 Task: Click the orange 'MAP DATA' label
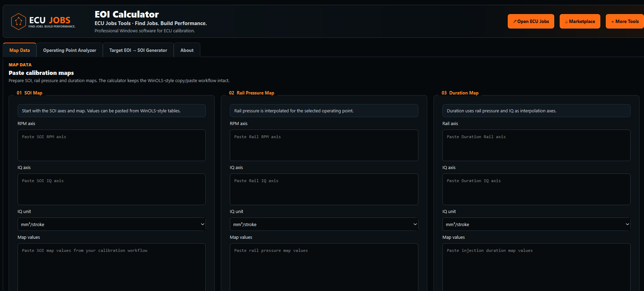[x=20, y=65]
